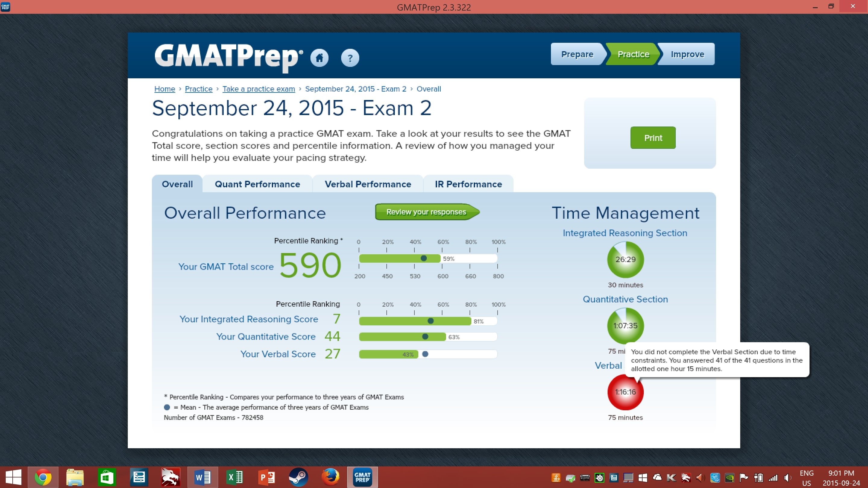Screen dimensions: 868x488
Task: Open the Verbal Performance tab
Action: point(368,184)
